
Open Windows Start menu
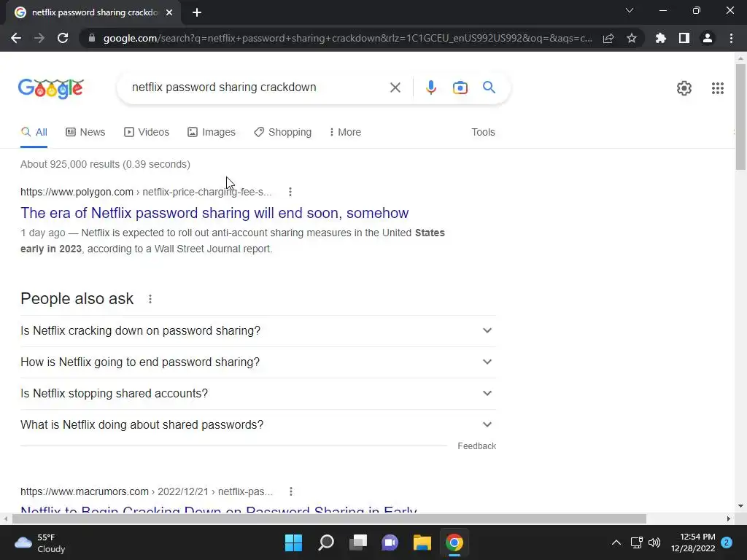[293, 542]
